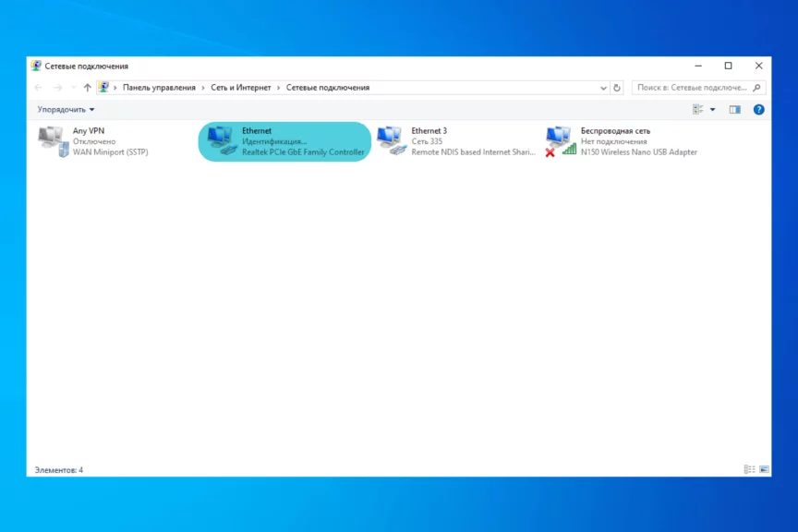The height and width of the screenshot is (532, 798).
Task: Click the refresh button beside address bar
Action: pos(618,88)
